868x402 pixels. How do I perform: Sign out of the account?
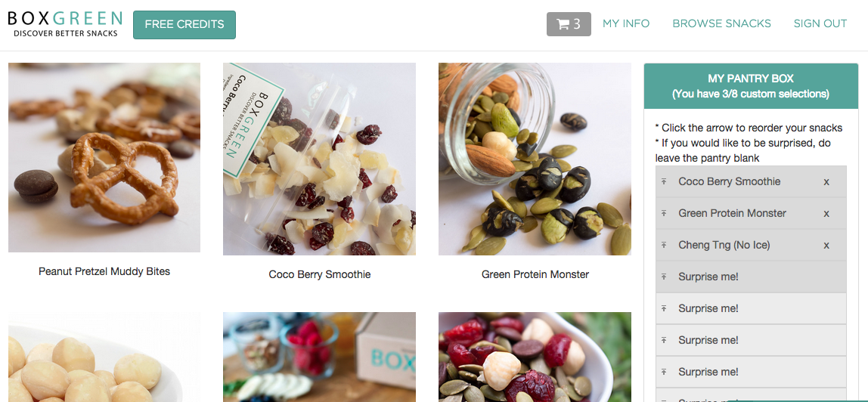pos(820,23)
